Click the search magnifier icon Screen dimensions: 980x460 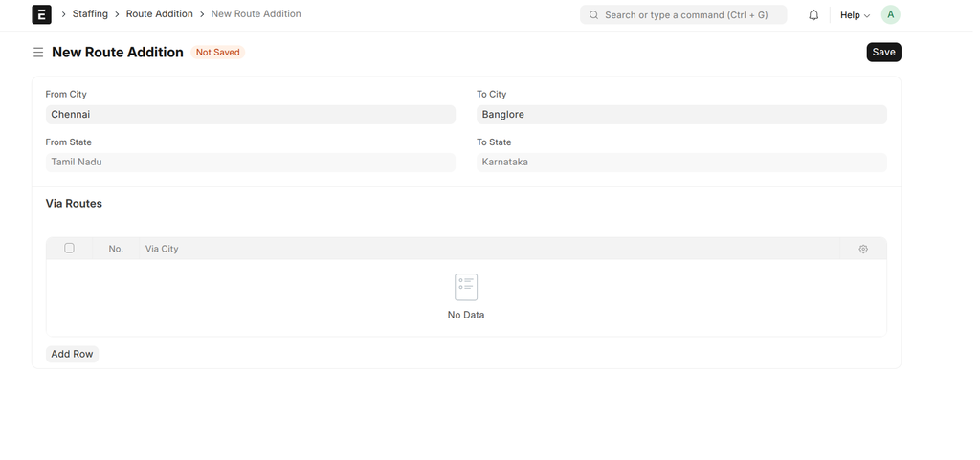tap(594, 15)
